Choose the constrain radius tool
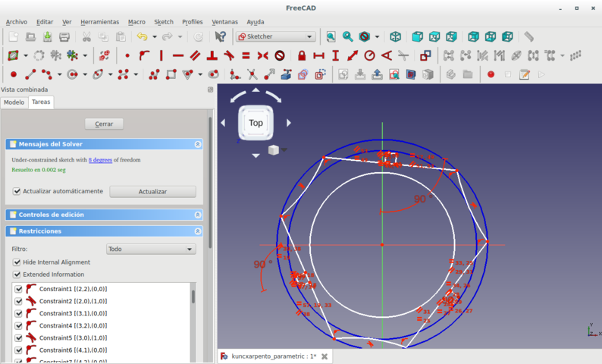 369,55
